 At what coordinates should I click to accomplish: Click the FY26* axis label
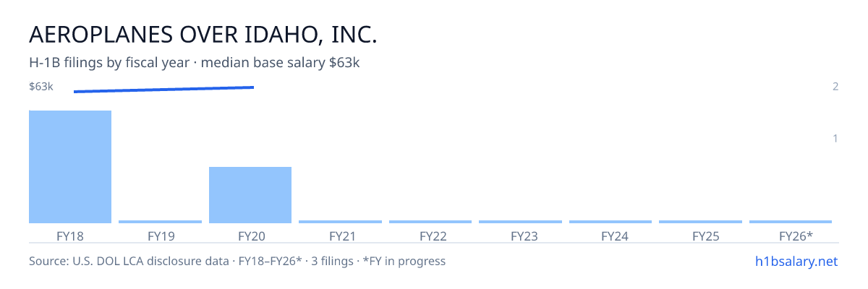click(796, 236)
